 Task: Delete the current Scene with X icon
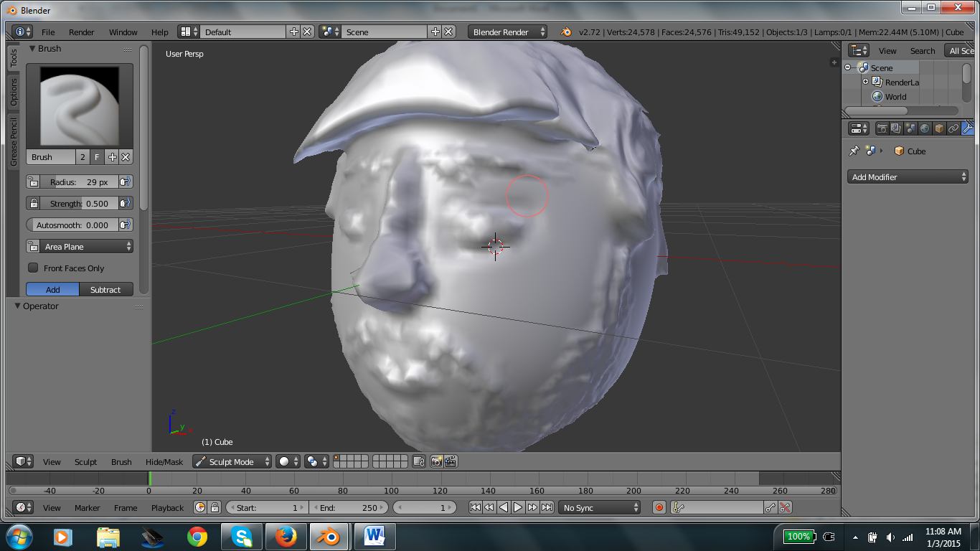[x=448, y=32]
